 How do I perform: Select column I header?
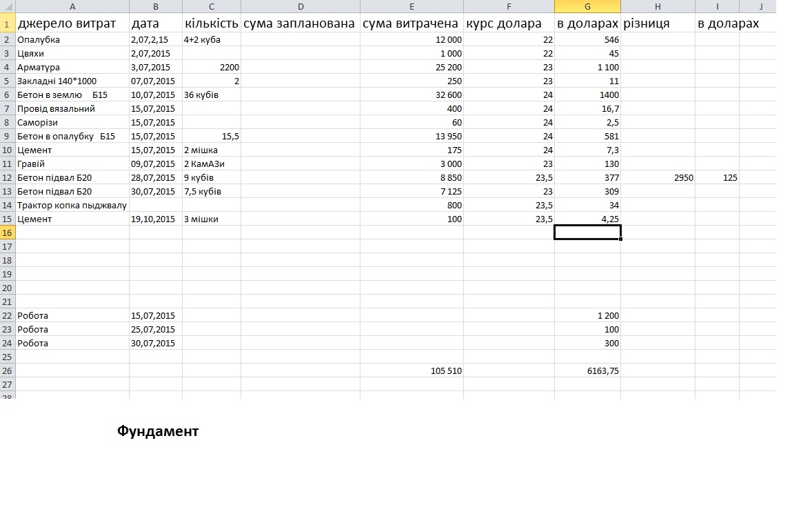[x=718, y=6]
